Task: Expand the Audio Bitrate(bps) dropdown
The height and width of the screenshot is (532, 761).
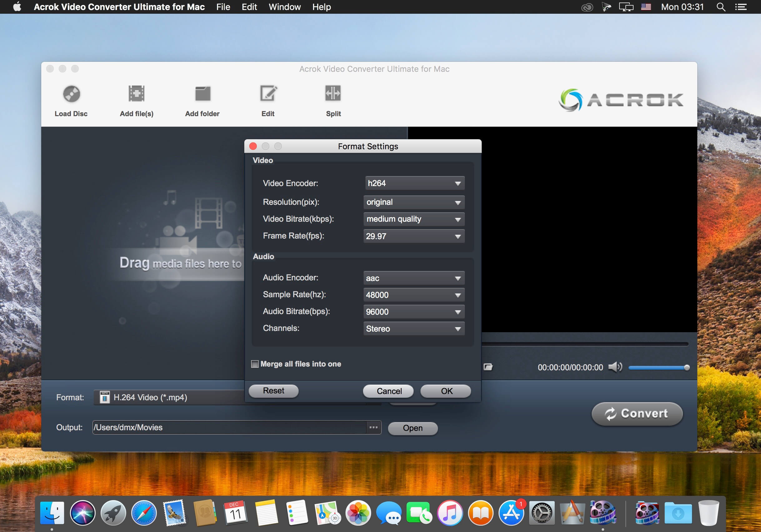Action: click(x=459, y=311)
